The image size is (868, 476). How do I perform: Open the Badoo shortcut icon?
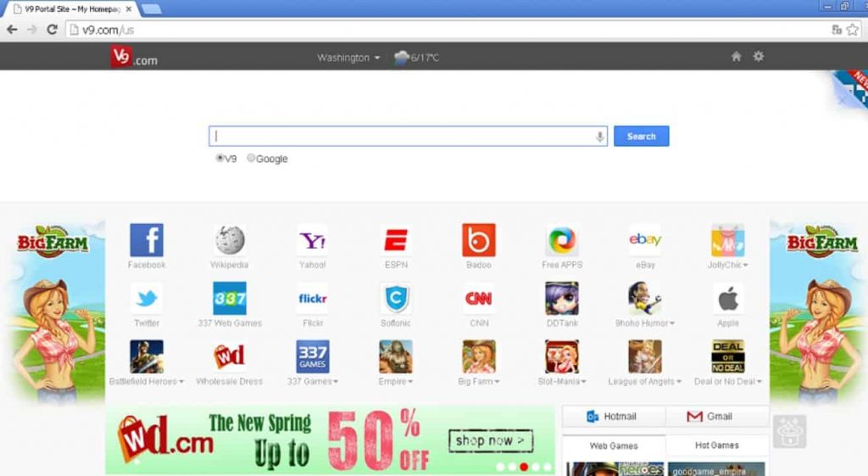[x=479, y=240]
